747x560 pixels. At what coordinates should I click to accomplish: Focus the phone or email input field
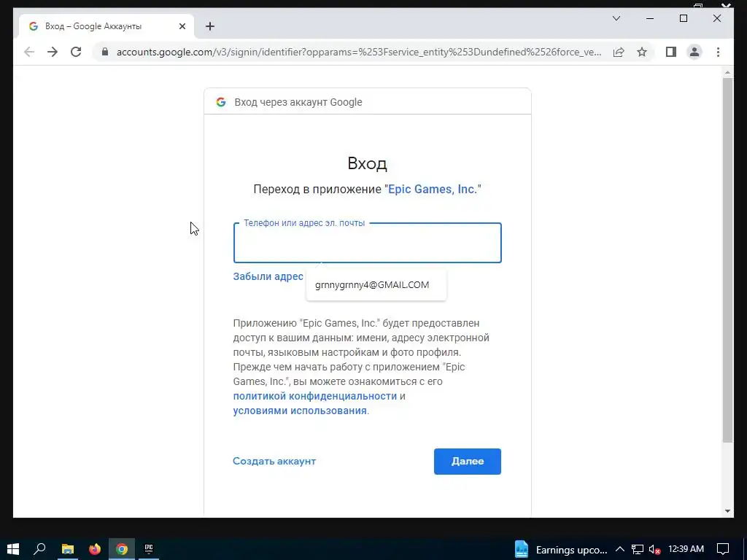point(368,243)
